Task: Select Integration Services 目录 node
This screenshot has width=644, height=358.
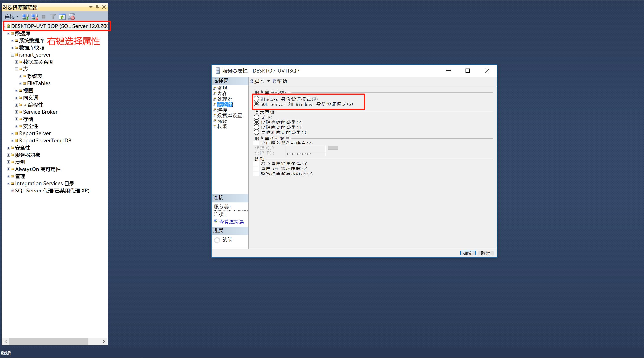Action: coord(45,184)
